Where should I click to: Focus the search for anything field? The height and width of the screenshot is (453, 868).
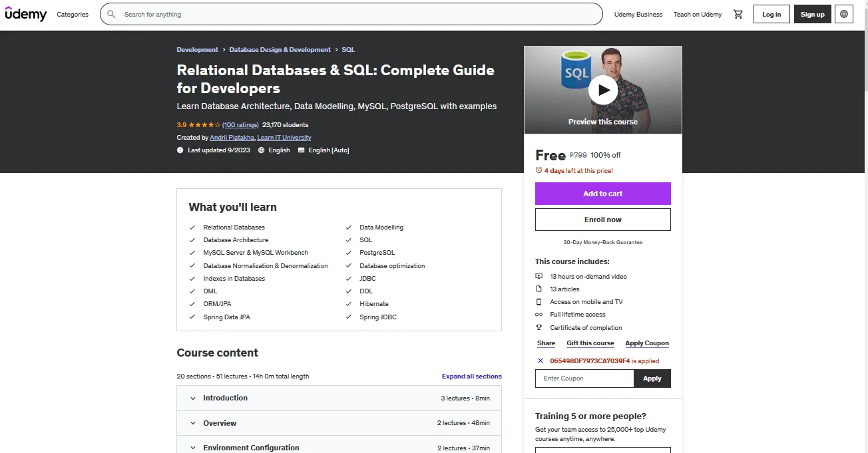(x=351, y=14)
